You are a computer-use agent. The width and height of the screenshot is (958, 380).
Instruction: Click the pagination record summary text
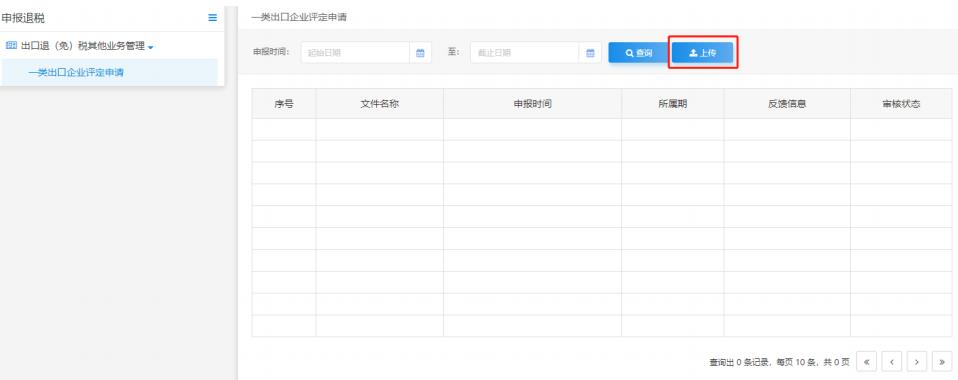click(779, 362)
